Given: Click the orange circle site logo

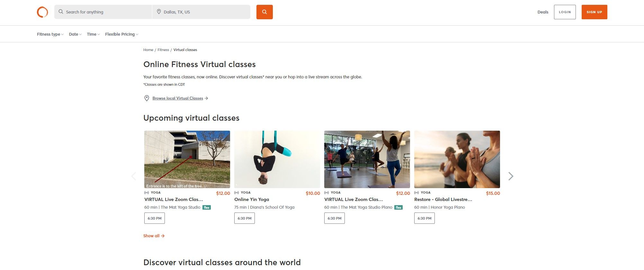Looking at the screenshot, I should pos(42,12).
